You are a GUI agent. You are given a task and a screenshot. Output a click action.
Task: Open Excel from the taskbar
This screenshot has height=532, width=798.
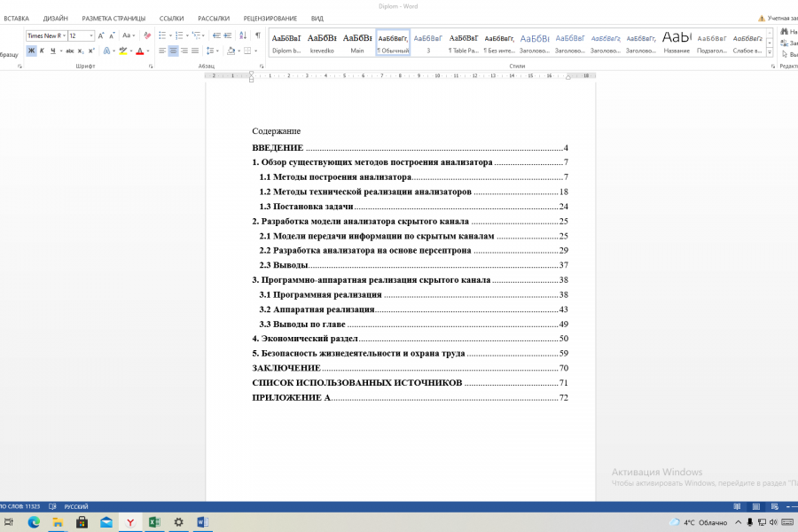click(x=154, y=522)
